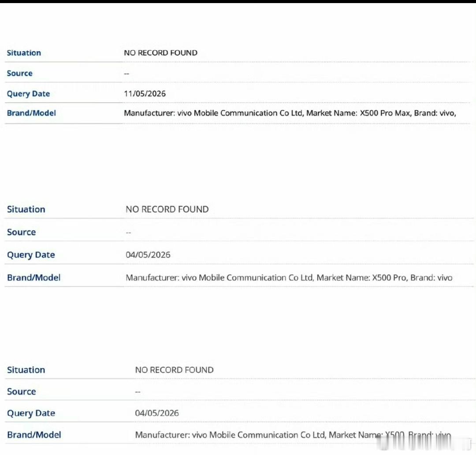Select the Query Date label in the X500 Pro record
This screenshot has width=476, height=455.
pos(31,255)
